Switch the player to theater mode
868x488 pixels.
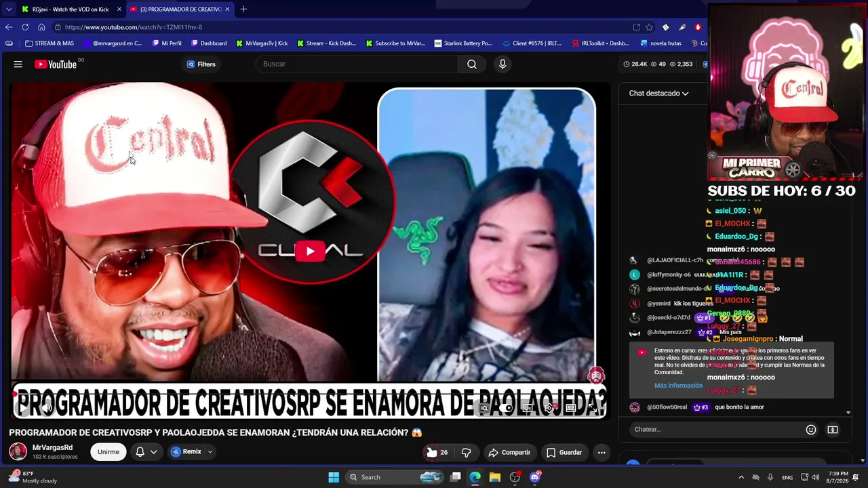pos(571,408)
